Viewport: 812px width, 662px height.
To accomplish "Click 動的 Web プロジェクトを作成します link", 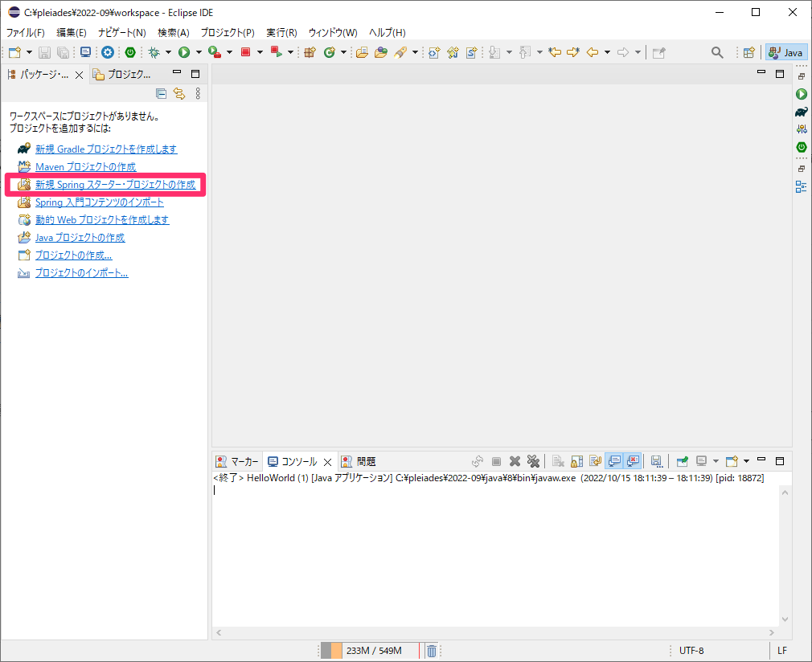I will [x=102, y=220].
